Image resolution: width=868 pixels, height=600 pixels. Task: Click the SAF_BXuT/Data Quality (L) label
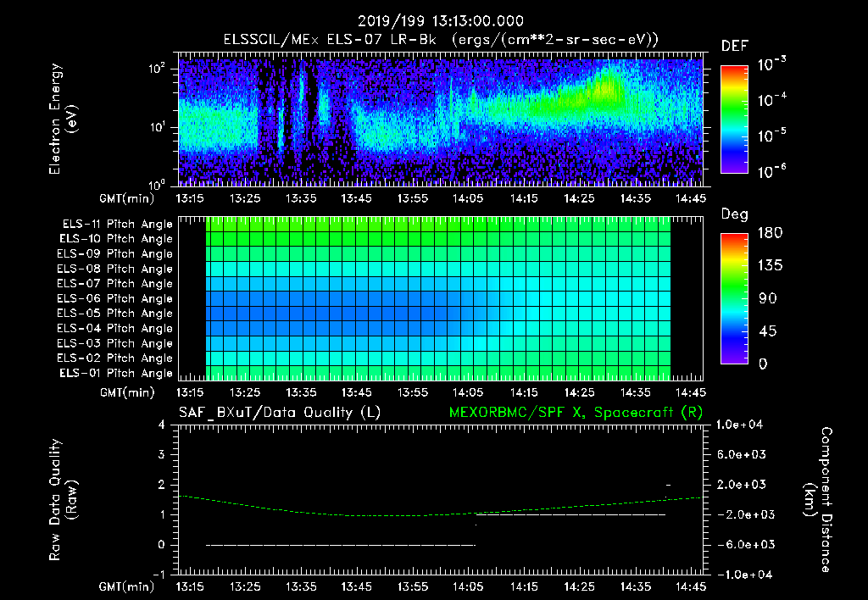280,413
